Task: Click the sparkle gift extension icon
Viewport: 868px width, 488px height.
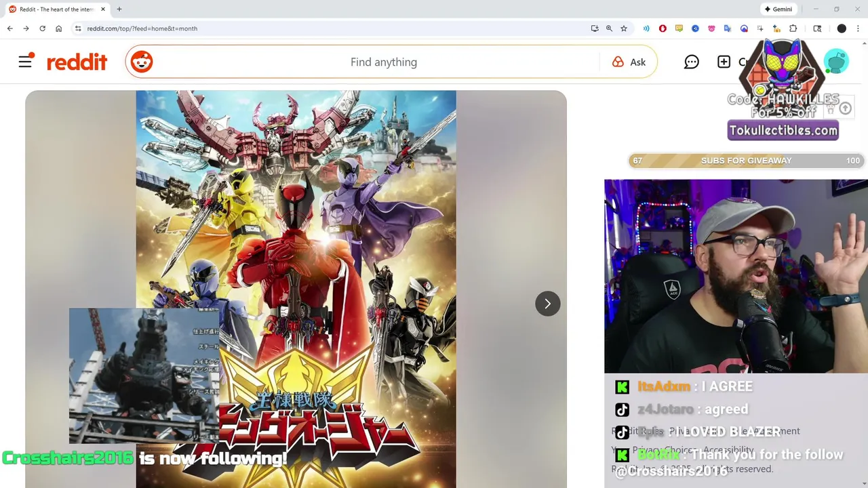Action: tap(776, 28)
